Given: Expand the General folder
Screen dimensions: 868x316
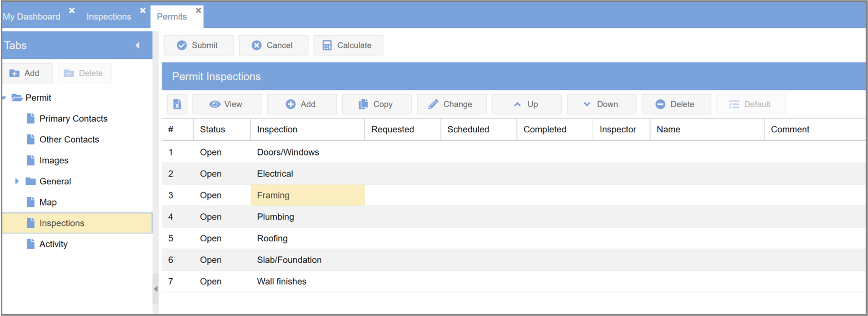Looking at the screenshot, I should (17, 181).
